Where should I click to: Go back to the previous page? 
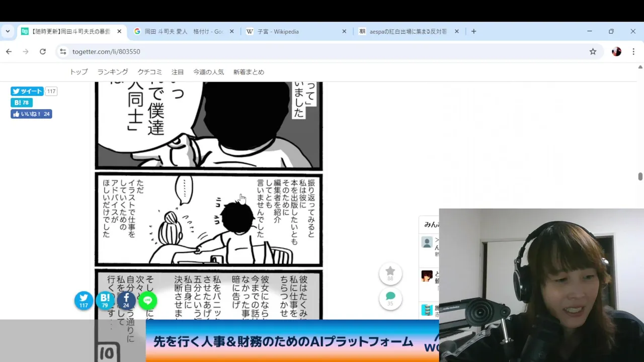click(9, 51)
